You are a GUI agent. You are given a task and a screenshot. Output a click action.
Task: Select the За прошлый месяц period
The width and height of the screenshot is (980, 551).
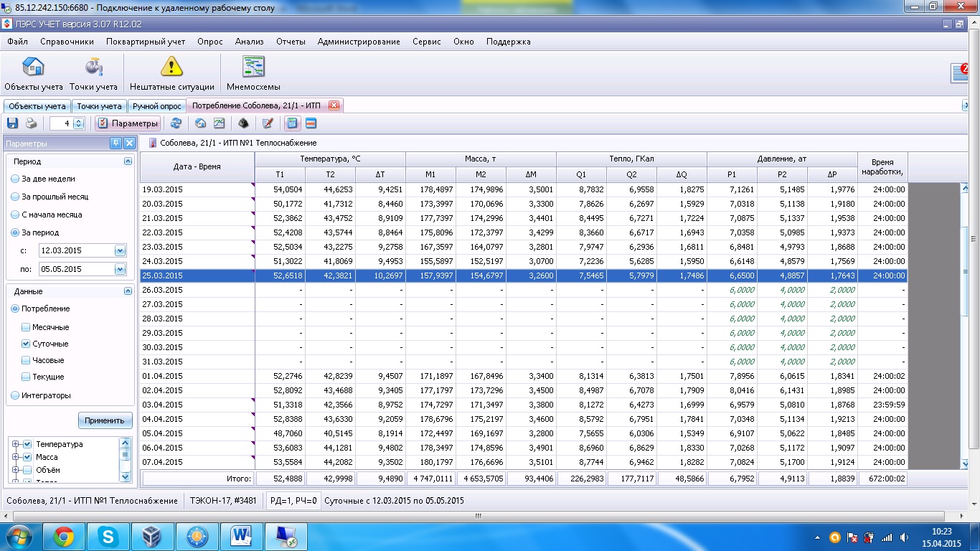[x=50, y=197]
